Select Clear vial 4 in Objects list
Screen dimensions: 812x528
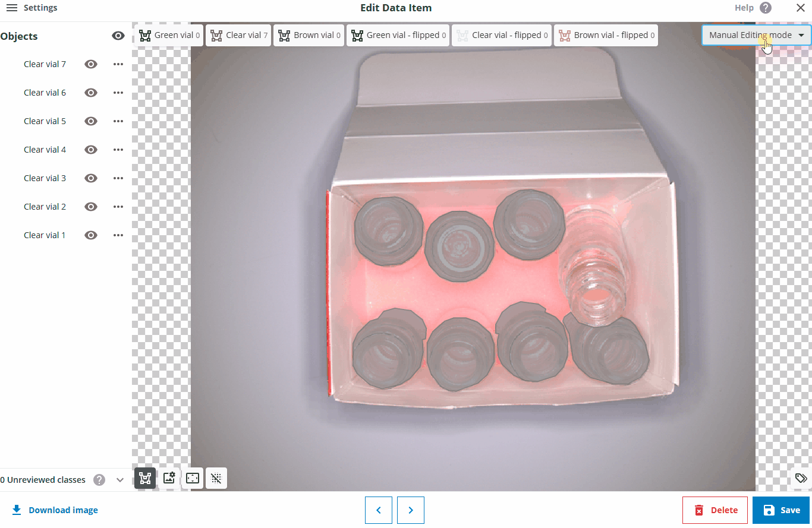[x=45, y=150]
